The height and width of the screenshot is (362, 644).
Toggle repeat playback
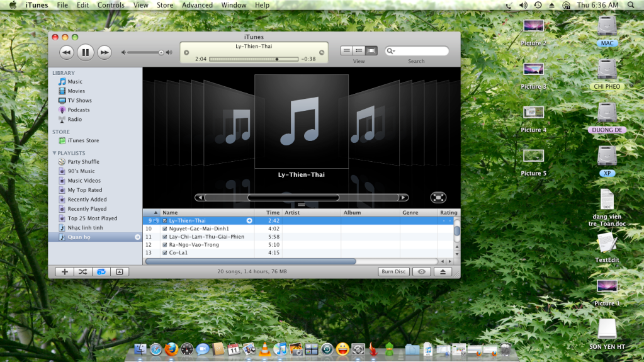coord(101,271)
